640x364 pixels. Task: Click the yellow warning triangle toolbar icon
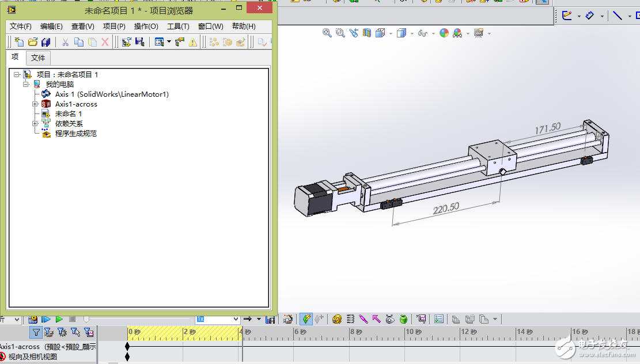click(192, 42)
